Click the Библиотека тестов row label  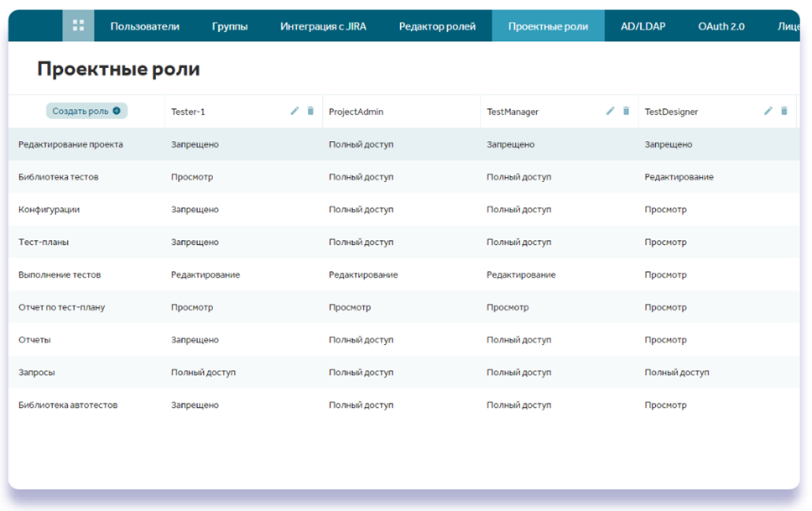(59, 177)
